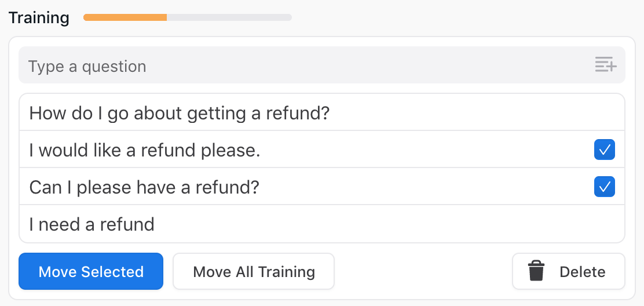Click the add-to-list icon in question field
This screenshot has height=306, width=644.
tap(606, 65)
